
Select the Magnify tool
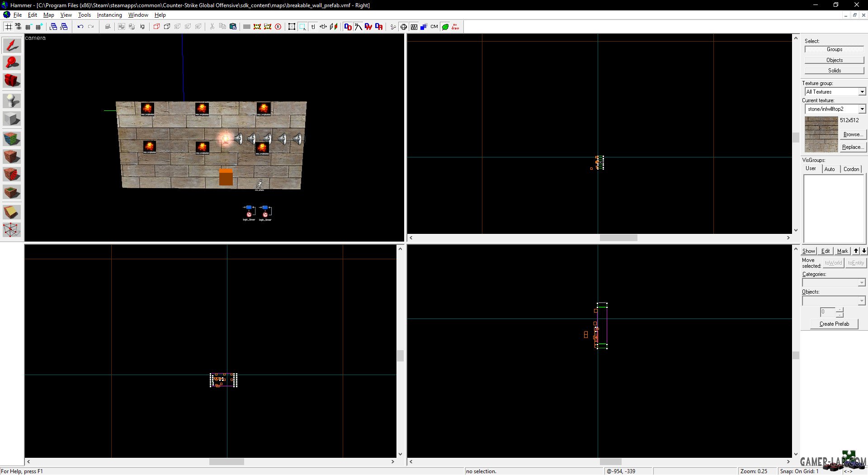click(x=12, y=63)
